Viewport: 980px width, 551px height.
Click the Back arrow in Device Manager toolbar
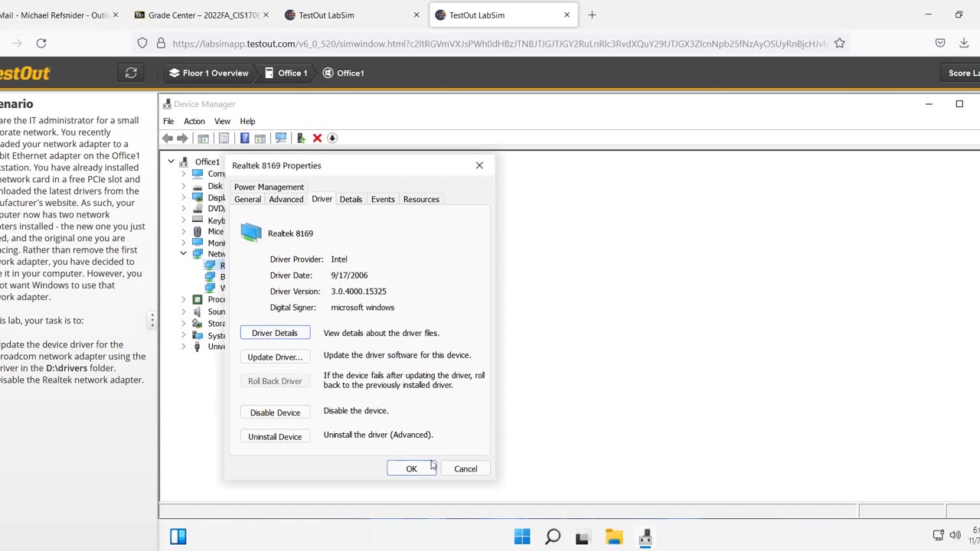pyautogui.click(x=167, y=139)
